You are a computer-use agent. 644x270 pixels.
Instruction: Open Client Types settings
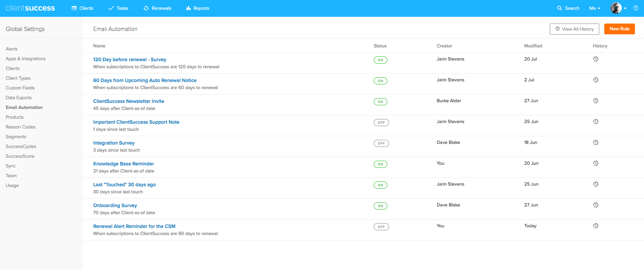click(x=18, y=78)
